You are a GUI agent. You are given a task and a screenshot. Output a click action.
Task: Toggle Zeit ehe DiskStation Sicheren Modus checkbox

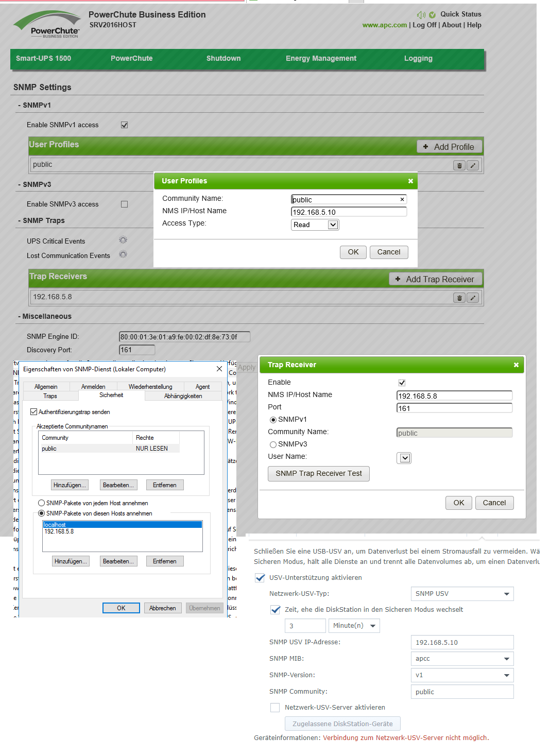click(x=276, y=610)
